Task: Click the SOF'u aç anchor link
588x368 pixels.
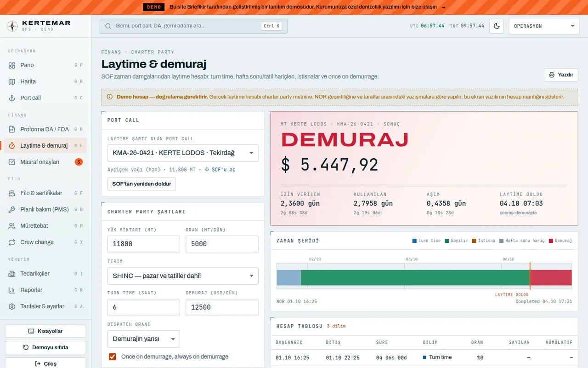Action: 220,170
